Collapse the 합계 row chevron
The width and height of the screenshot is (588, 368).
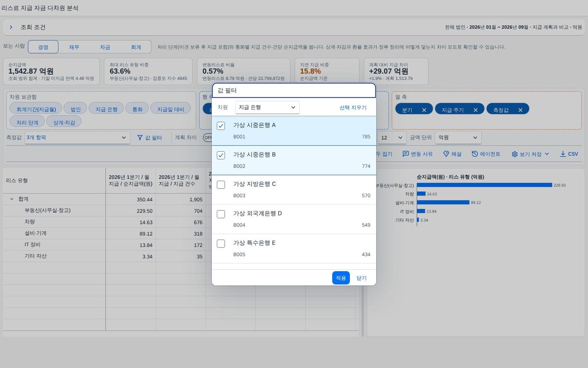pos(11,199)
